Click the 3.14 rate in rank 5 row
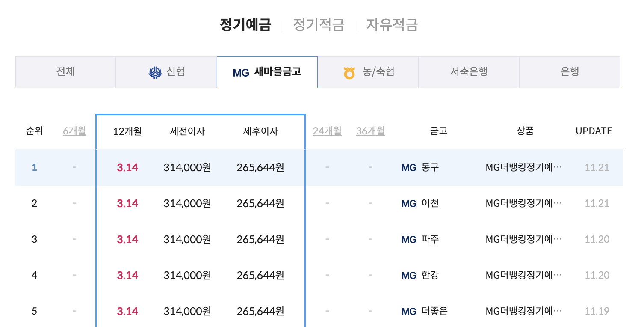The width and height of the screenshot is (644, 327). tap(127, 312)
